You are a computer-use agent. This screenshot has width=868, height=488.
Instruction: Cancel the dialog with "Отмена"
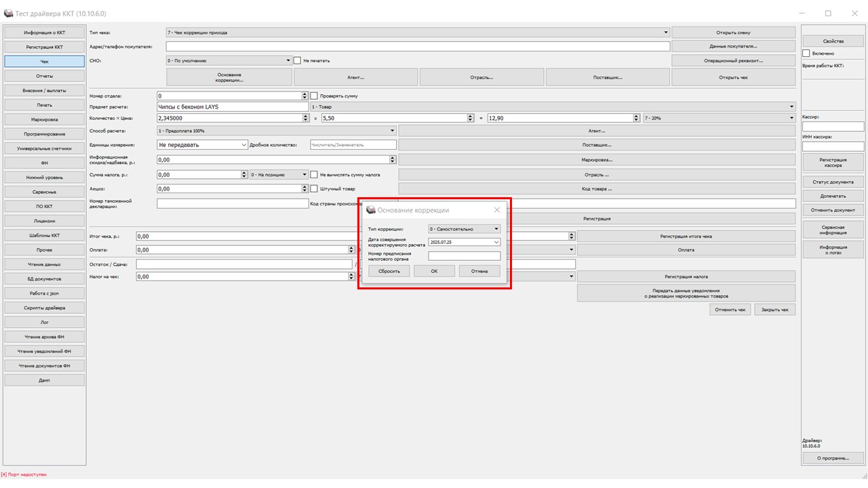(x=479, y=271)
